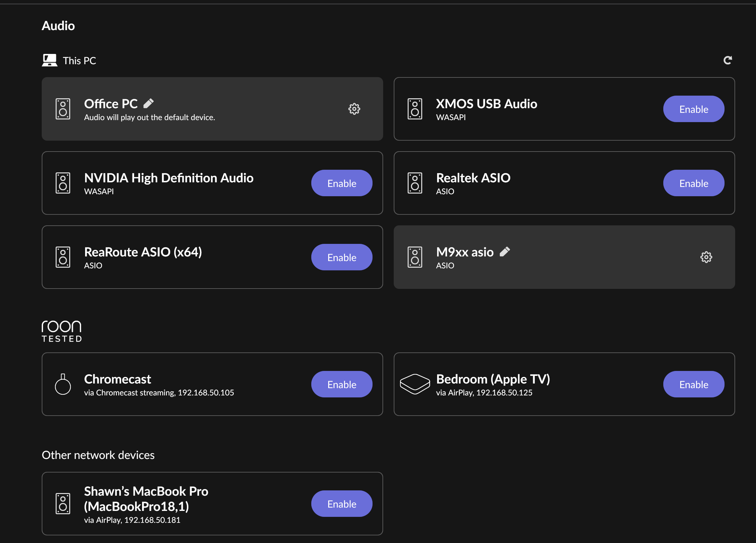Click the This PC computer icon
Viewport: 756px width, 543px height.
tap(50, 60)
